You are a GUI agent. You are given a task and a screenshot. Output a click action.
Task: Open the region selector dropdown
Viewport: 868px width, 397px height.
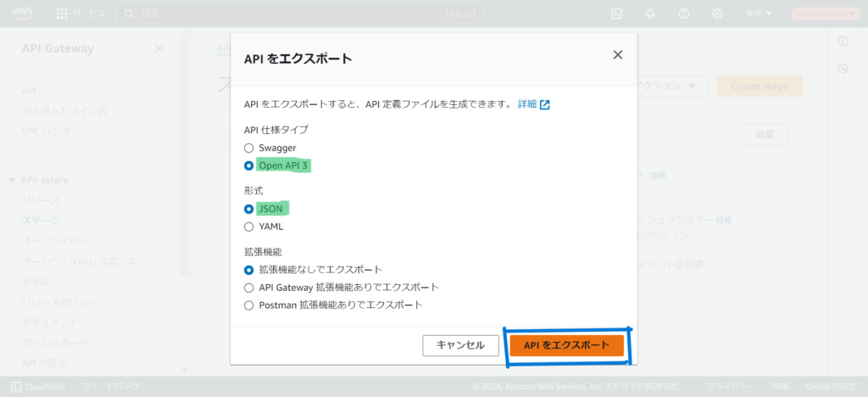(757, 14)
